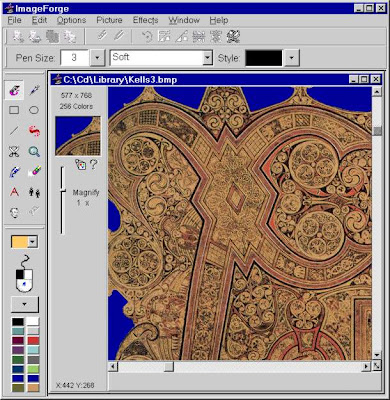390x400 pixels.
Task: Click the Kells3.bmp window title bar
Action: (216, 79)
